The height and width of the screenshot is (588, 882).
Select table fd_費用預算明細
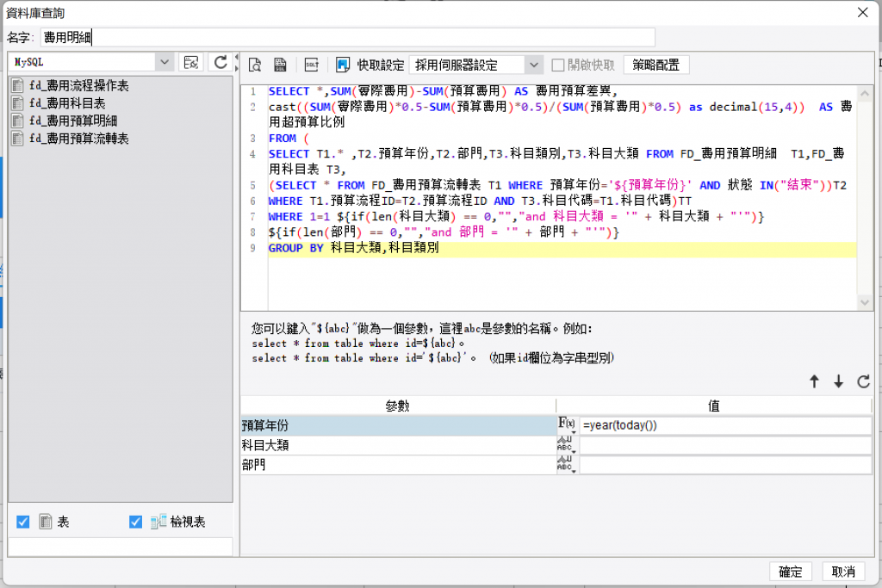(73, 121)
